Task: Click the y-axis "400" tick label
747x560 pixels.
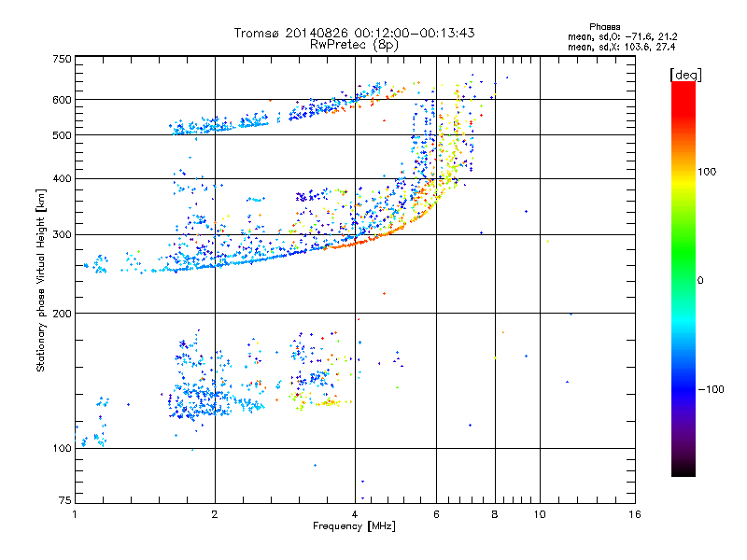Action: [x=62, y=179]
